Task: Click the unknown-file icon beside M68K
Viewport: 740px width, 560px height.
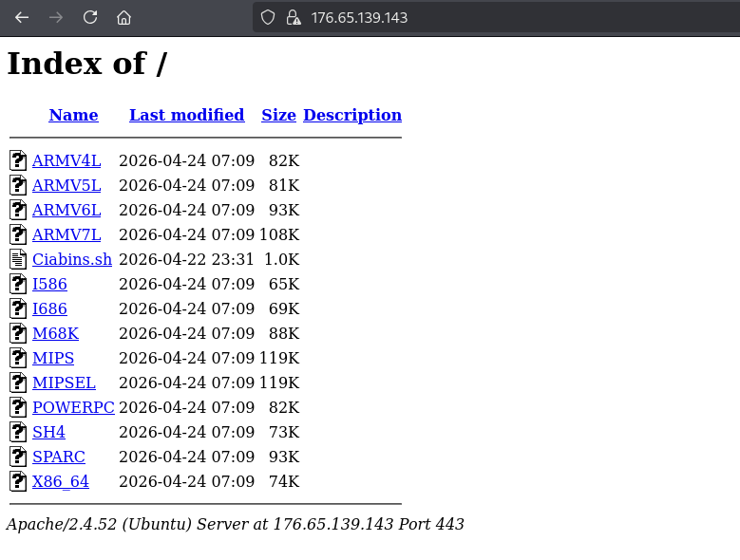Action: coord(18,333)
